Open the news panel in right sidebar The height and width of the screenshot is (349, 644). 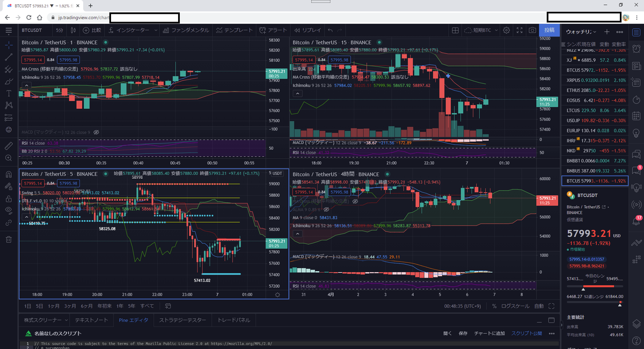tap(637, 66)
